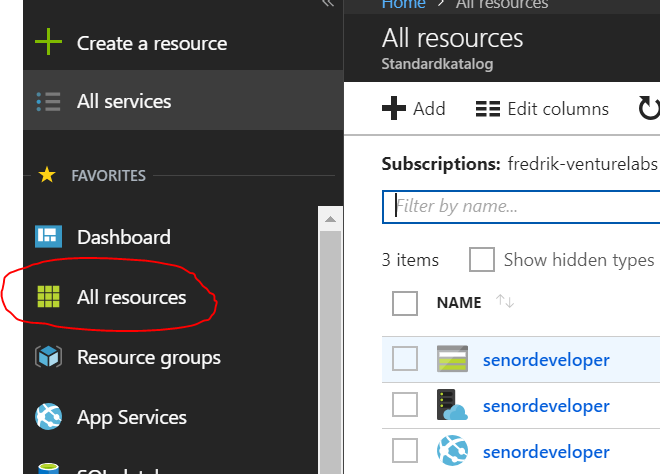Screen dimensions: 660x474
Task: Refresh the resource list with the circular arrow
Action: click(649, 108)
